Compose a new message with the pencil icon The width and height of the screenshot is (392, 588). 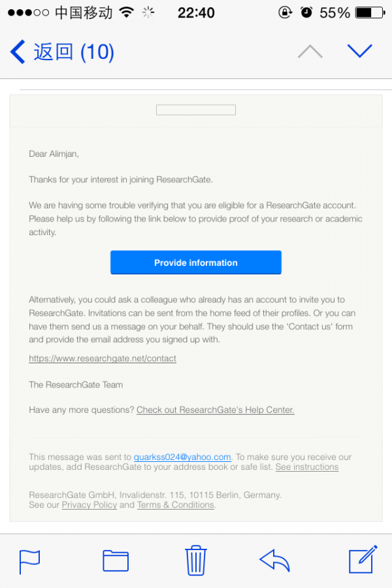tap(363, 560)
